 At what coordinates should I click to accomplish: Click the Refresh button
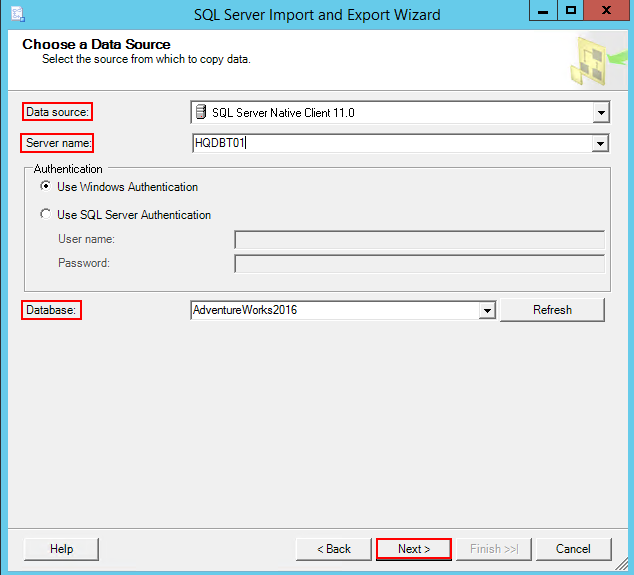pyautogui.click(x=552, y=310)
